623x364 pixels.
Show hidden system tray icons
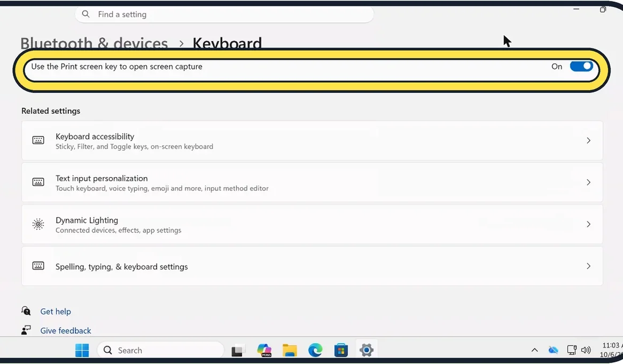click(535, 350)
